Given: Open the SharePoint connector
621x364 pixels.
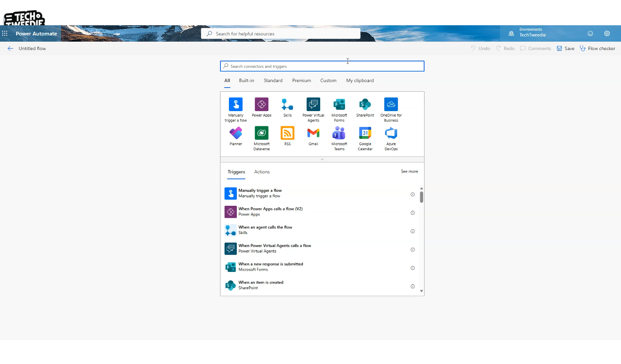Looking at the screenshot, I should (x=365, y=104).
